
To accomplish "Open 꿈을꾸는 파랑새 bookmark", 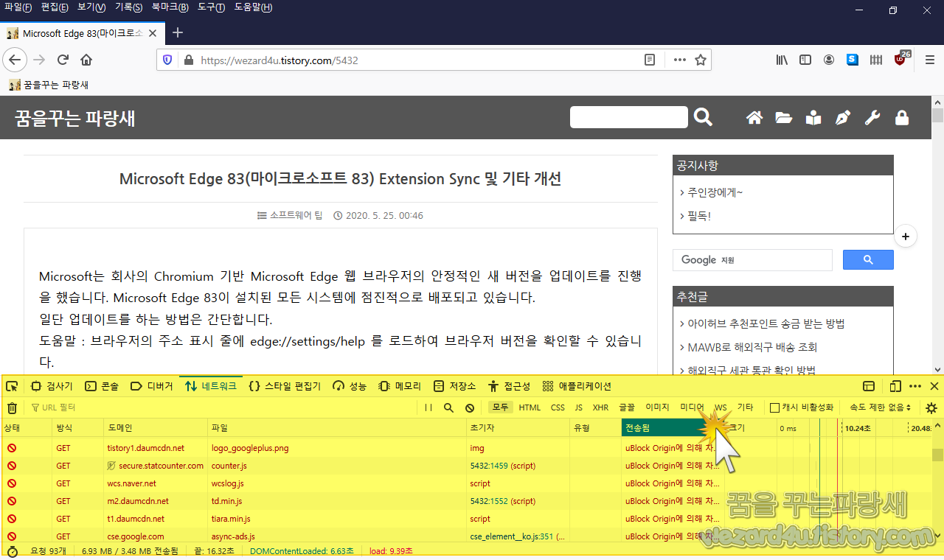I will coord(49,85).
